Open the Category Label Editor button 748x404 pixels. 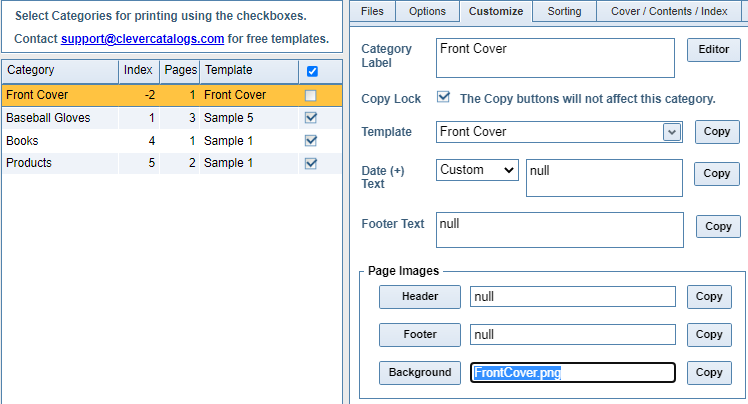point(714,50)
